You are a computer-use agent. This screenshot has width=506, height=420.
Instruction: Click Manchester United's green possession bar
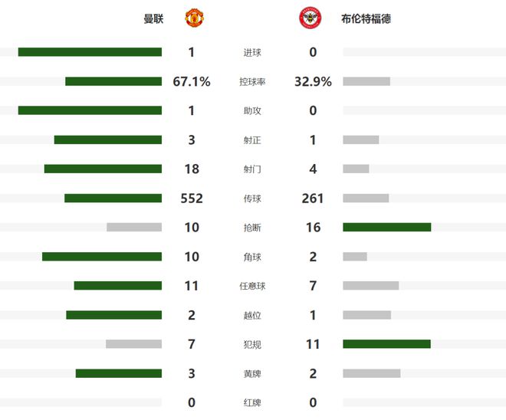coord(113,81)
